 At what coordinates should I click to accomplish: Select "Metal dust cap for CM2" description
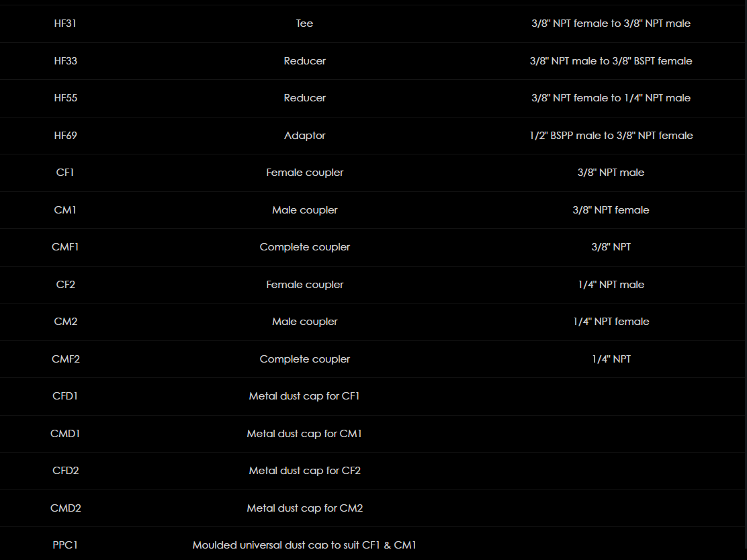click(304, 508)
